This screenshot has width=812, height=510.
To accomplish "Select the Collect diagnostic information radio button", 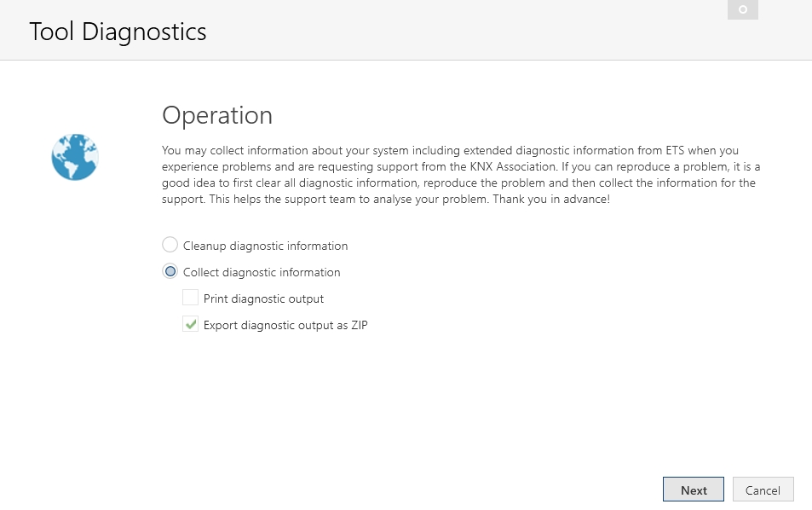I will tap(170, 271).
